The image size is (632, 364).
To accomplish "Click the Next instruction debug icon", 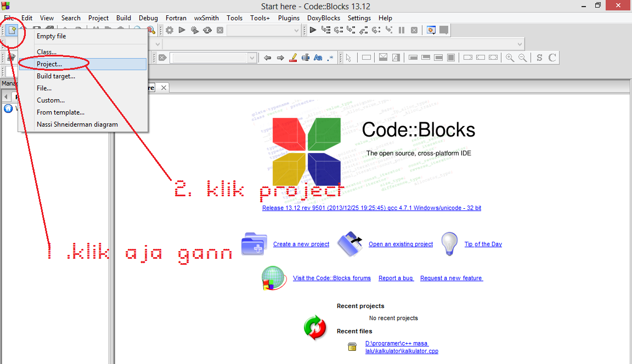I will (x=376, y=30).
